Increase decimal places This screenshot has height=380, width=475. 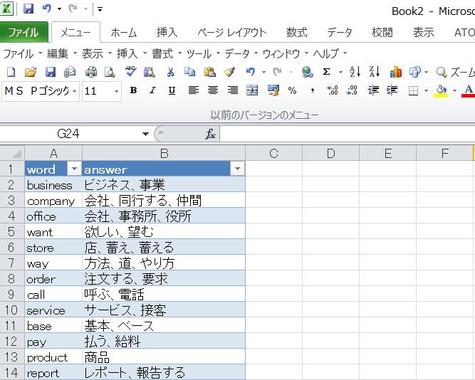[x=333, y=90]
